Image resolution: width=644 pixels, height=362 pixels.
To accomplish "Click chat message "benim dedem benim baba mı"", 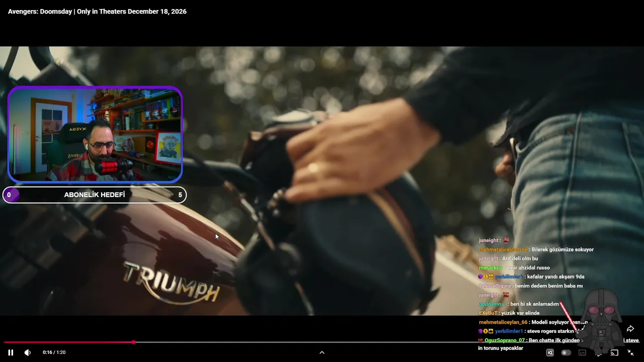I will (548, 286).
